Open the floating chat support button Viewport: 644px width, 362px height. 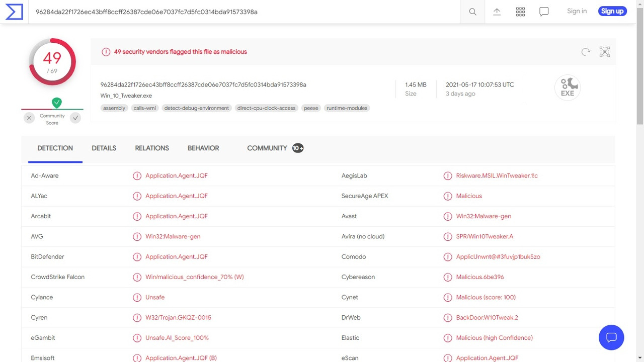point(611,337)
